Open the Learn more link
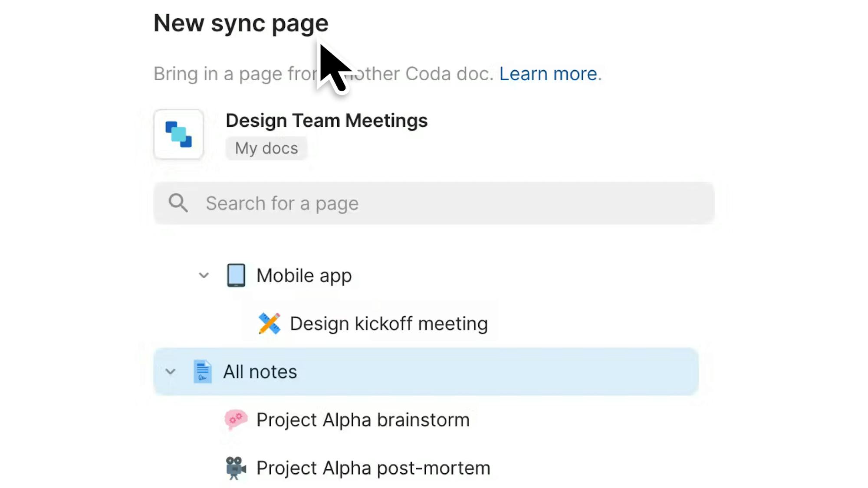868x488 pixels. tap(548, 74)
